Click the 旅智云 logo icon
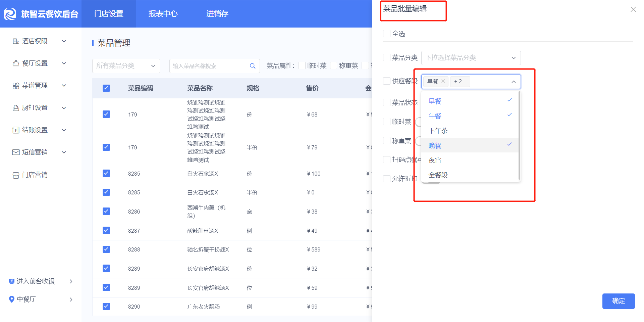 tap(10, 14)
